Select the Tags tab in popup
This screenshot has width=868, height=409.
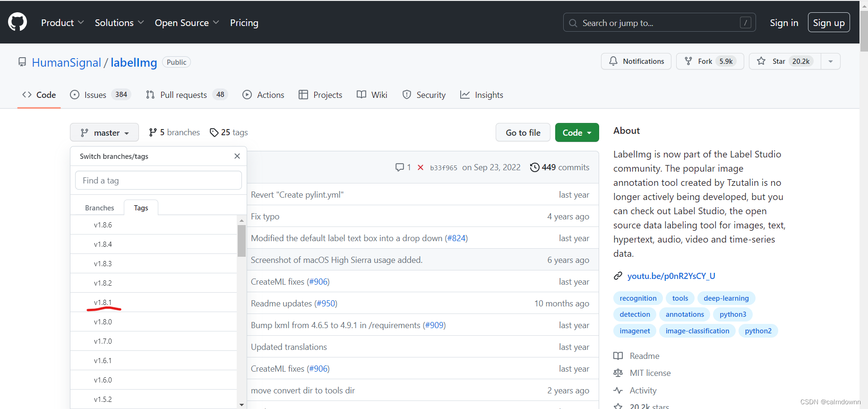pos(141,208)
